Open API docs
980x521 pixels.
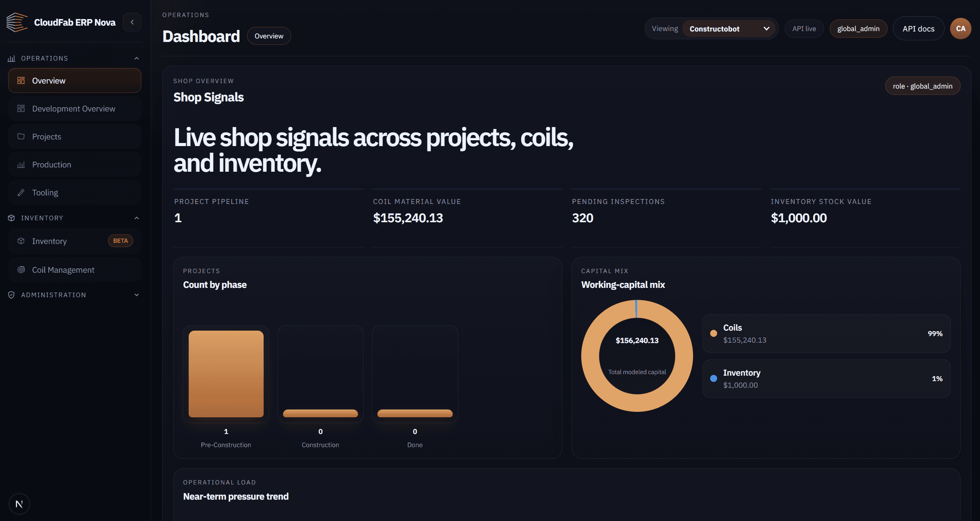(x=918, y=28)
